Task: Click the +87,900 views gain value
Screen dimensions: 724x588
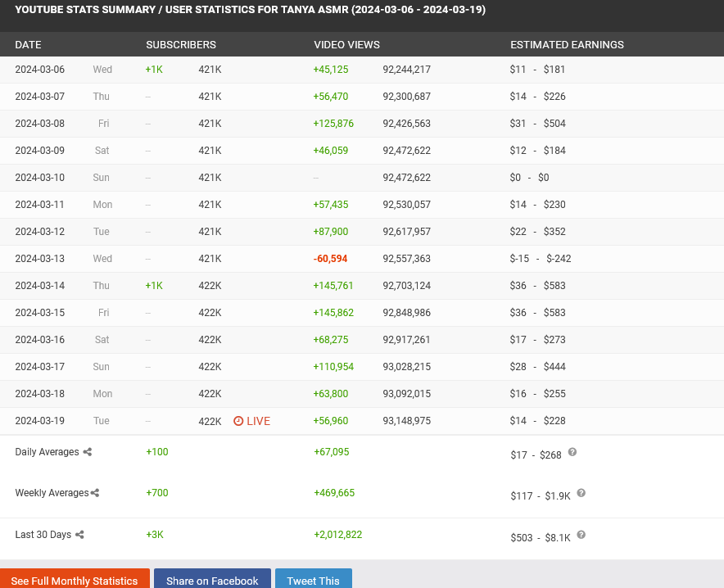Action: (x=331, y=231)
